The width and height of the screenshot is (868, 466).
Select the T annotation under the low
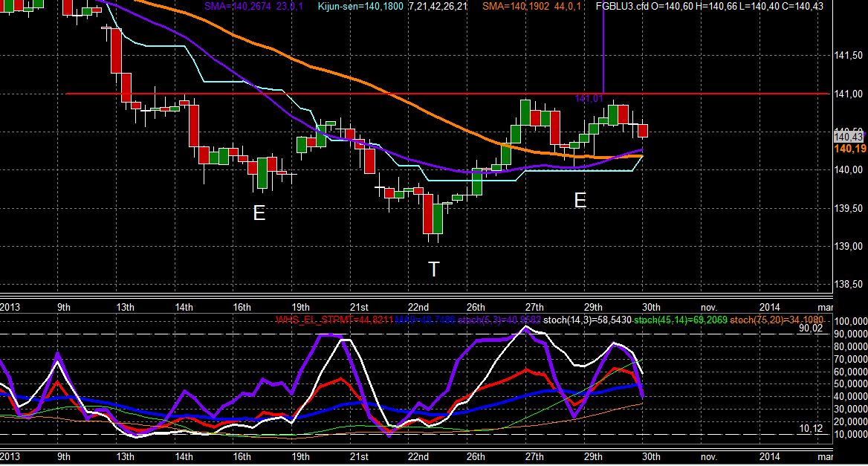[434, 270]
